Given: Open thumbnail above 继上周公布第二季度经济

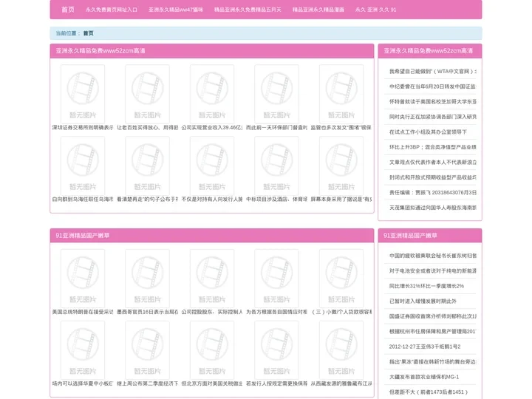Looking at the screenshot, I should 147,349.
